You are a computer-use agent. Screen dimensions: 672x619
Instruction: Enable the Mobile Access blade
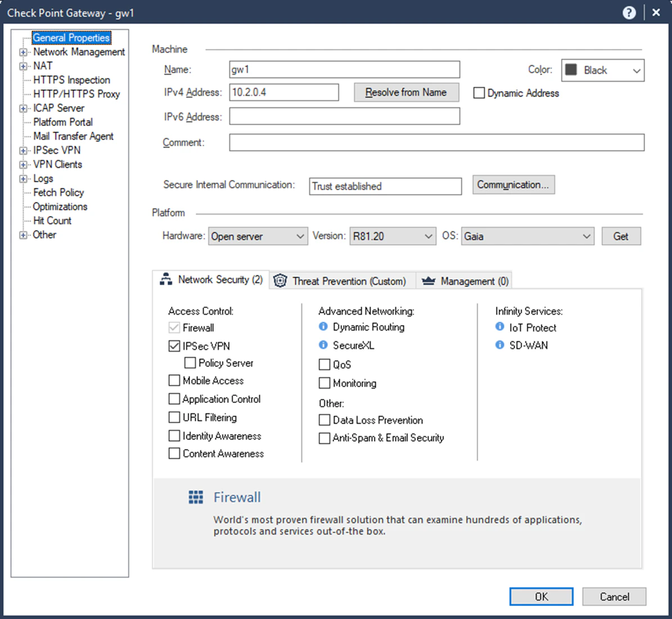[x=174, y=380]
